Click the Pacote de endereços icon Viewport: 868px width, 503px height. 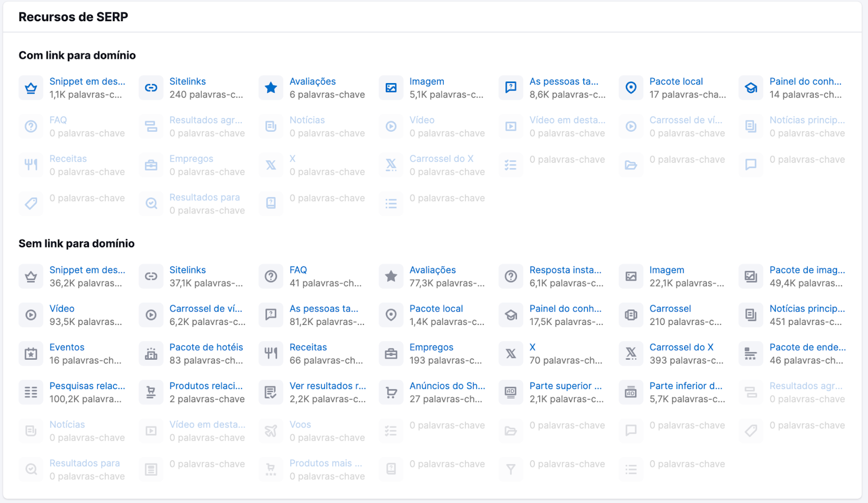[x=751, y=354]
